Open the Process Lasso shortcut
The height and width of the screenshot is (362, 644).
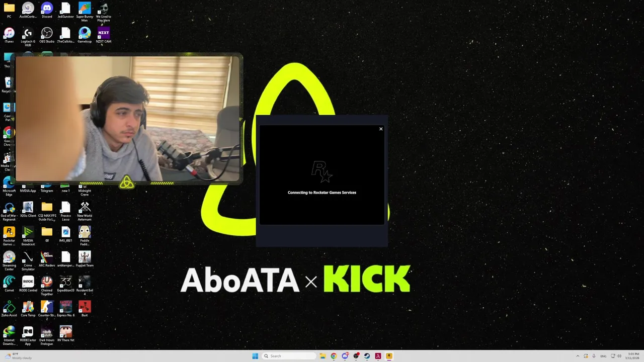[x=65, y=212]
